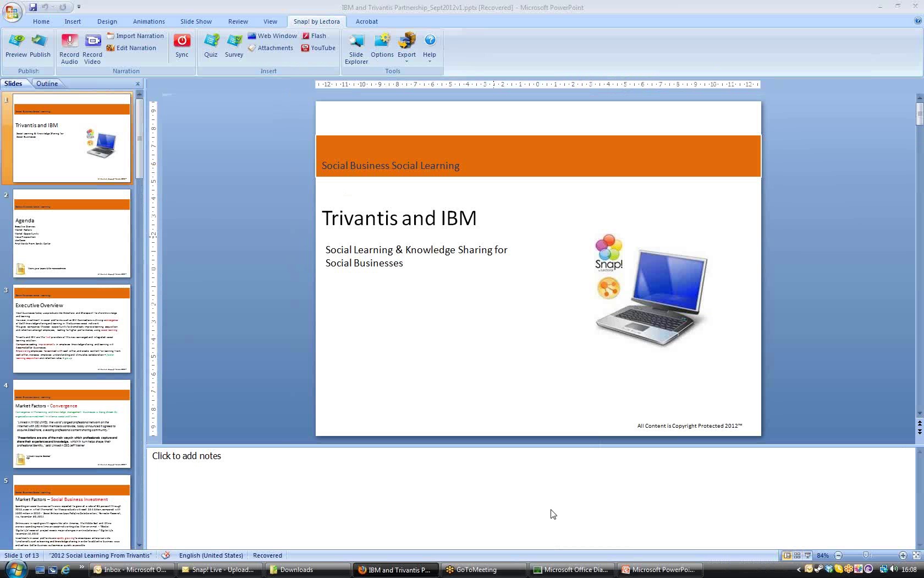Screen dimensions: 924x578
Task: Insert a YouTube video
Action: pyautogui.click(x=318, y=48)
